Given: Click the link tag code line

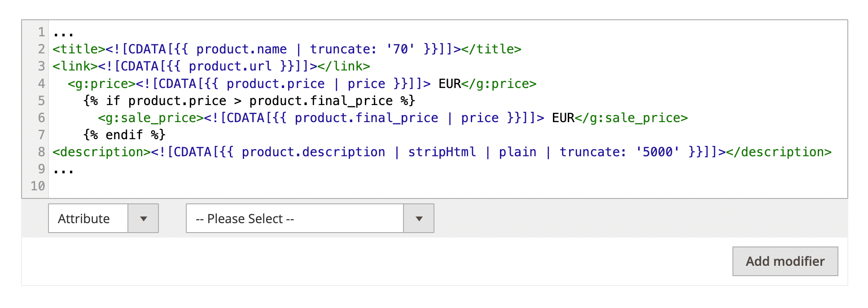Looking at the screenshot, I should [x=211, y=66].
